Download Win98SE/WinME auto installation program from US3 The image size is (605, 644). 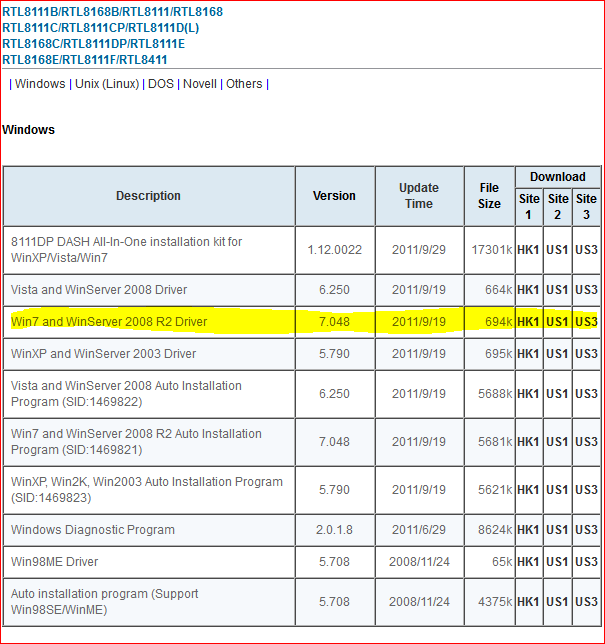tap(586, 602)
